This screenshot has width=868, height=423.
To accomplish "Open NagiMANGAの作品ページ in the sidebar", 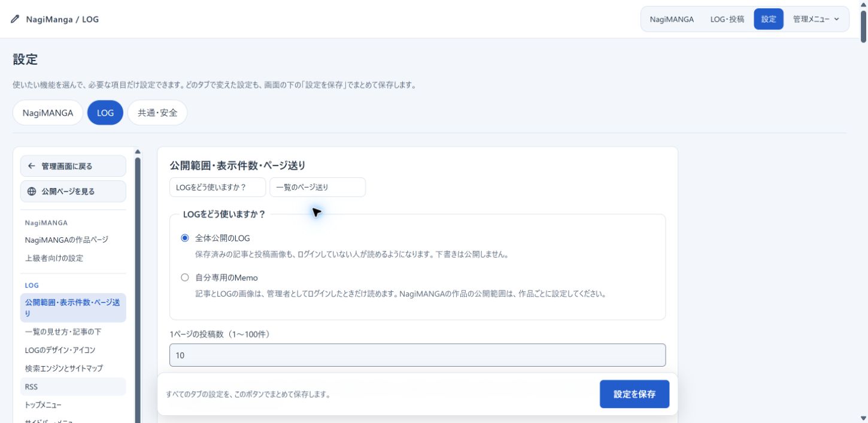I will 73,240.
